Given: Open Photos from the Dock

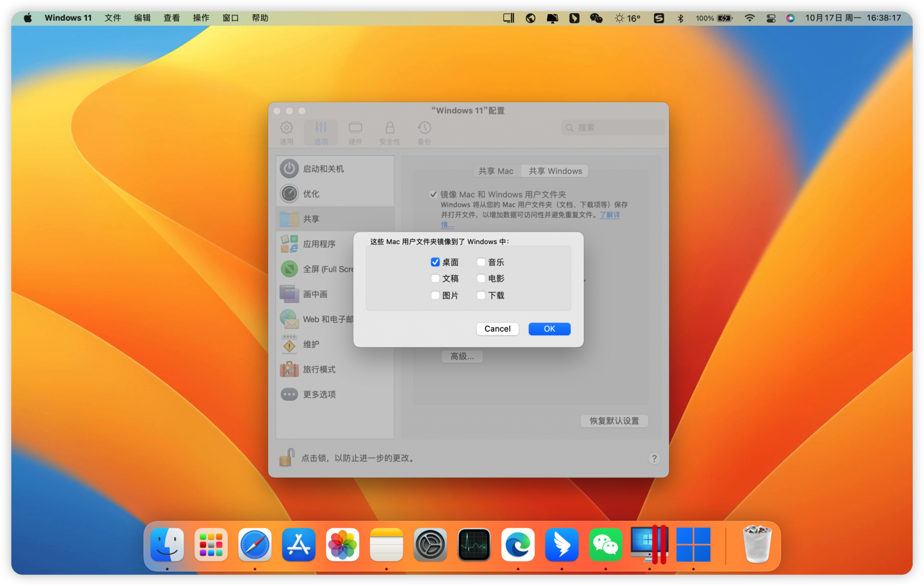Looking at the screenshot, I should click(x=342, y=545).
